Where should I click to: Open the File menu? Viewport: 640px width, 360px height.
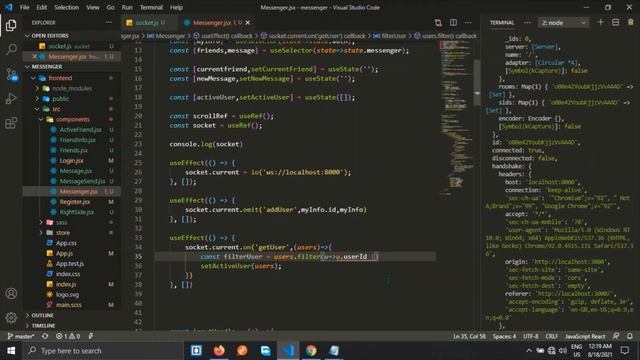click(x=24, y=7)
